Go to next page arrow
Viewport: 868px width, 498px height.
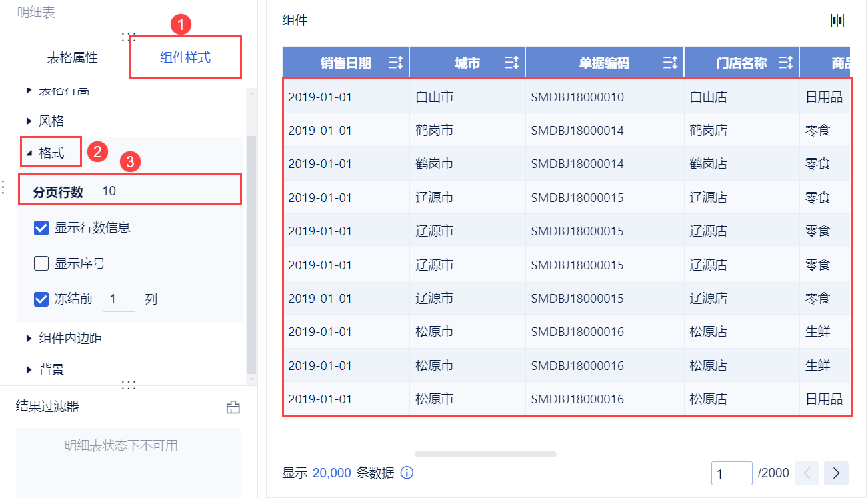pyautogui.click(x=836, y=473)
